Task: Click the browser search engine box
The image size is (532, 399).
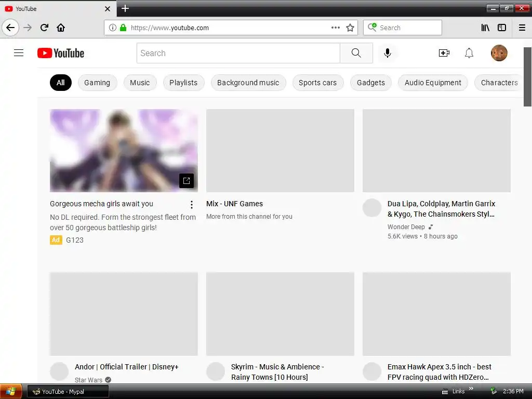Action: coord(403,28)
